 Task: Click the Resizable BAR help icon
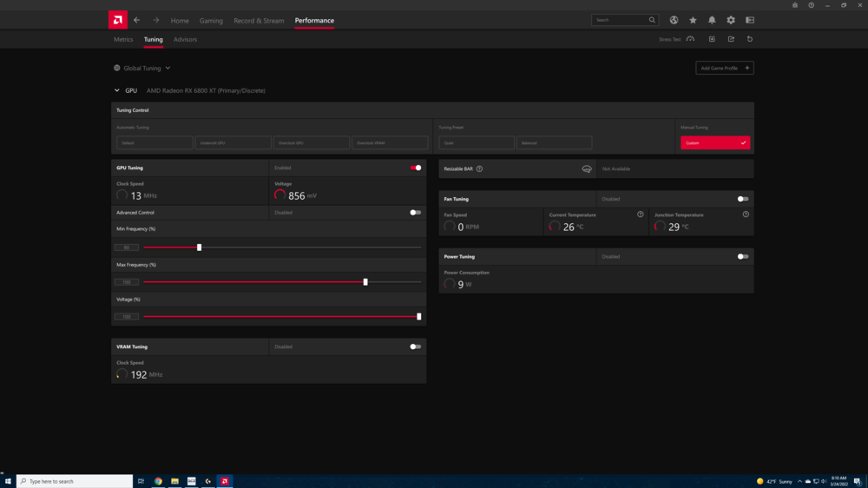click(x=479, y=169)
